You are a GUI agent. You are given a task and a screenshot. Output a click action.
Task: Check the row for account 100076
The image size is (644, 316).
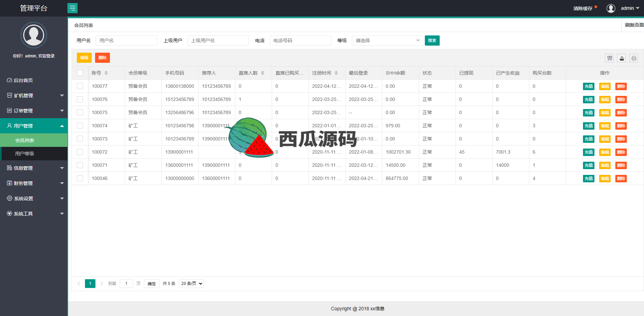[80, 99]
